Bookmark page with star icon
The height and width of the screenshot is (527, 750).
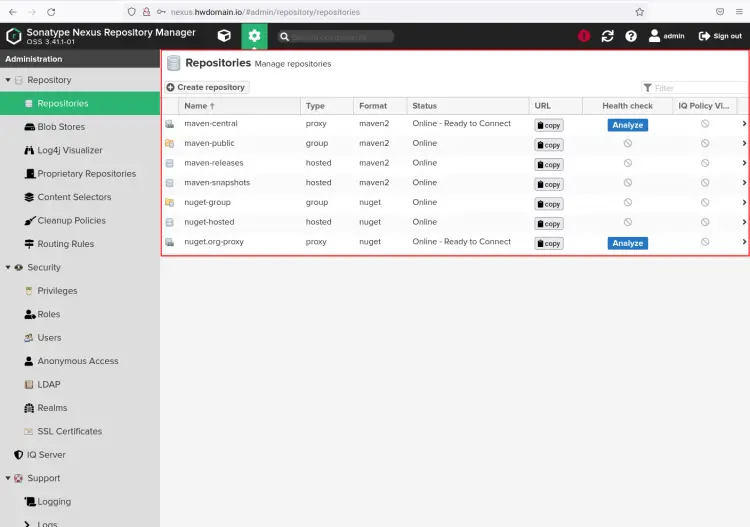pyautogui.click(x=640, y=12)
